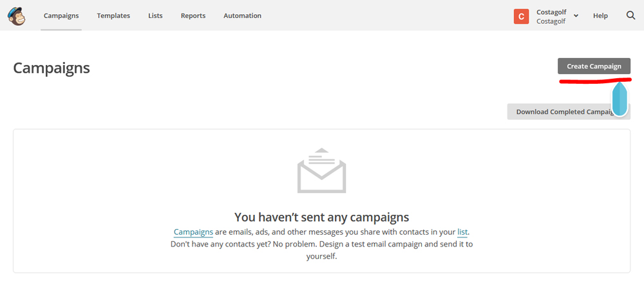The width and height of the screenshot is (644, 289).
Task: Select Automation in the top navigation
Action: coord(242,15)
